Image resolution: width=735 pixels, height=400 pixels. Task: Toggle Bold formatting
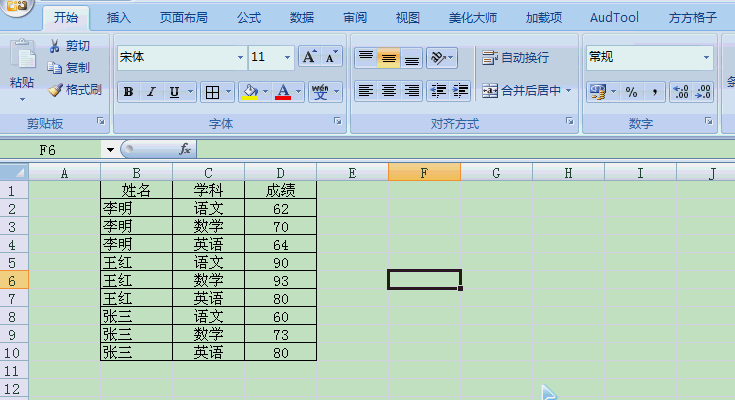click(128, 92)
